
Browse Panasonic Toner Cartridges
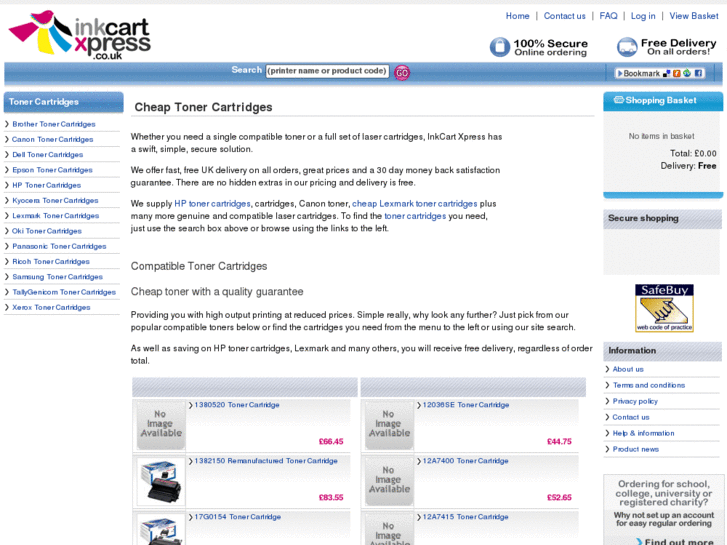point(59,246)
